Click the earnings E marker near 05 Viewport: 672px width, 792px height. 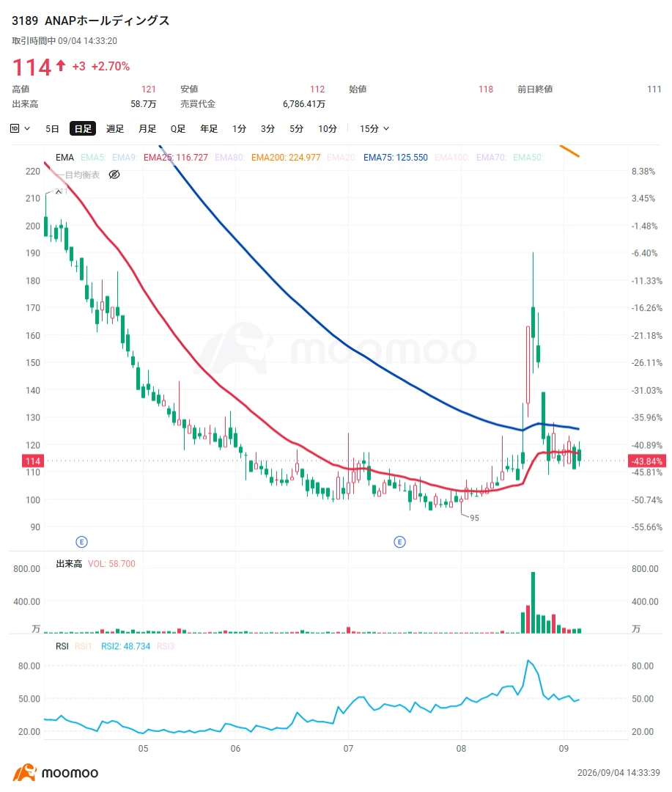coord(81,542)
